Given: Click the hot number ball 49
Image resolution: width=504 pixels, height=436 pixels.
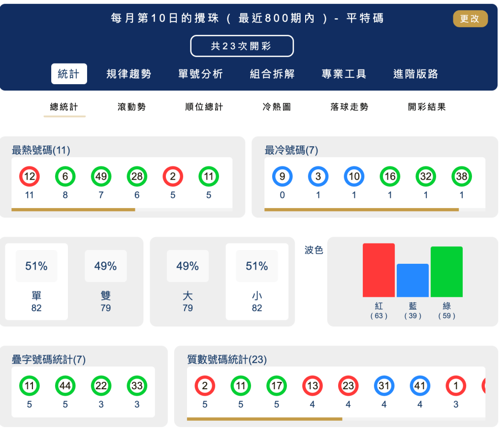Looking at the screenshot, I should [x=100, y=176].
